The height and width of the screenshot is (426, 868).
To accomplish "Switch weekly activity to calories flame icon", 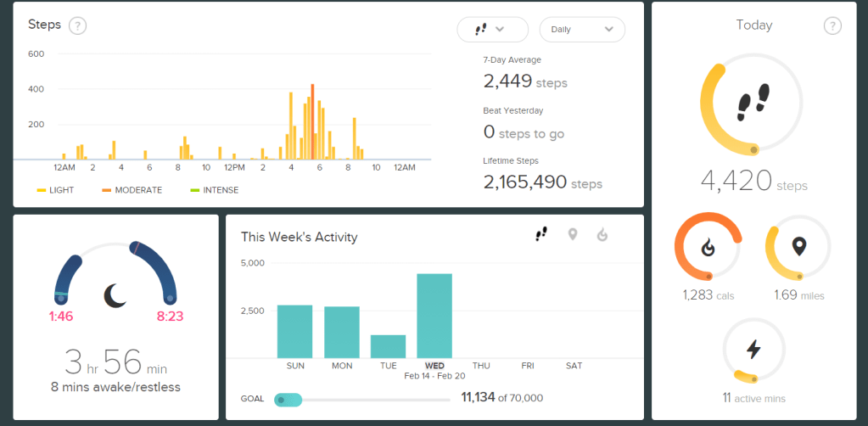I will pyautogui.click(x=602, y=235).
